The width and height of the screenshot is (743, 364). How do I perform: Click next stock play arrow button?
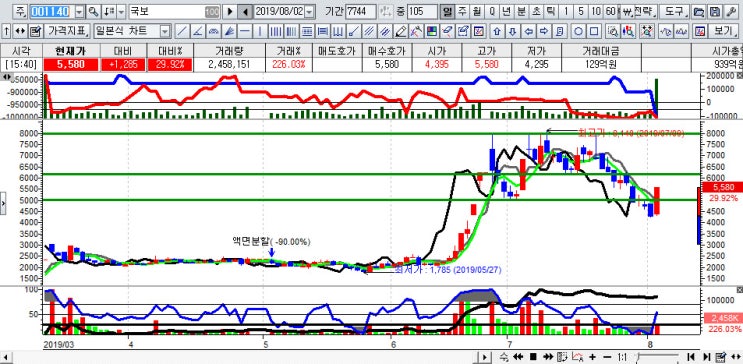point(229,11)
